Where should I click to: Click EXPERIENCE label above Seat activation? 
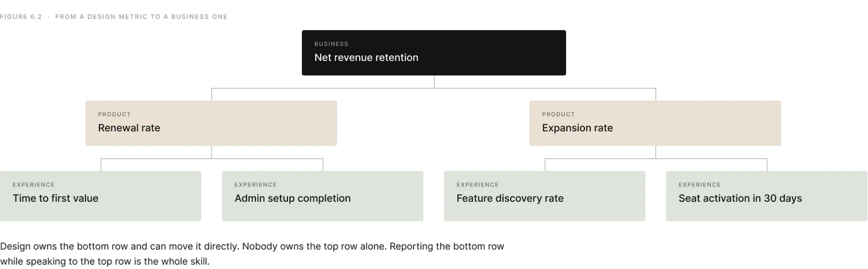pyautogui.click(x=700, y=185)
